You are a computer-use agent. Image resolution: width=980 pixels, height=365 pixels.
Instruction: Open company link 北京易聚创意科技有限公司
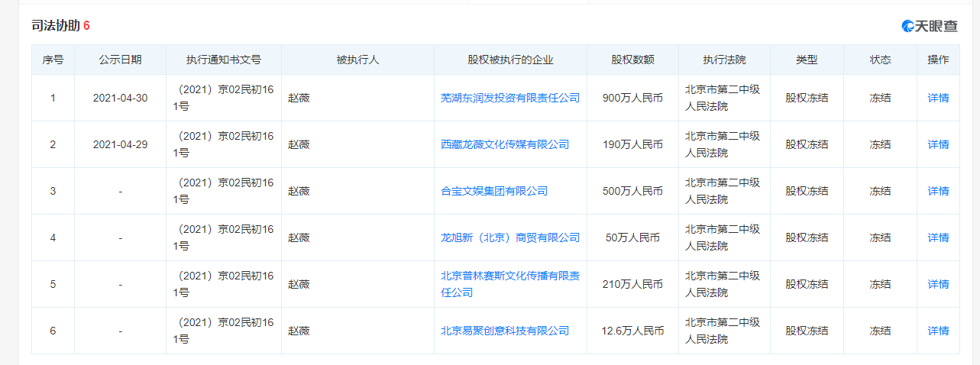tap(505, 331)
